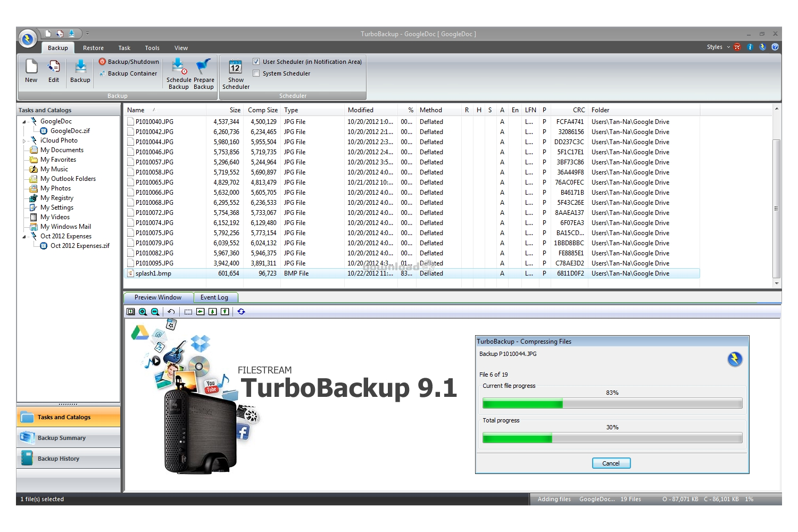Click the quick access Backup download icon
Image resolution: width=798 pixels, height=532 pixels.
coord(71,34)
